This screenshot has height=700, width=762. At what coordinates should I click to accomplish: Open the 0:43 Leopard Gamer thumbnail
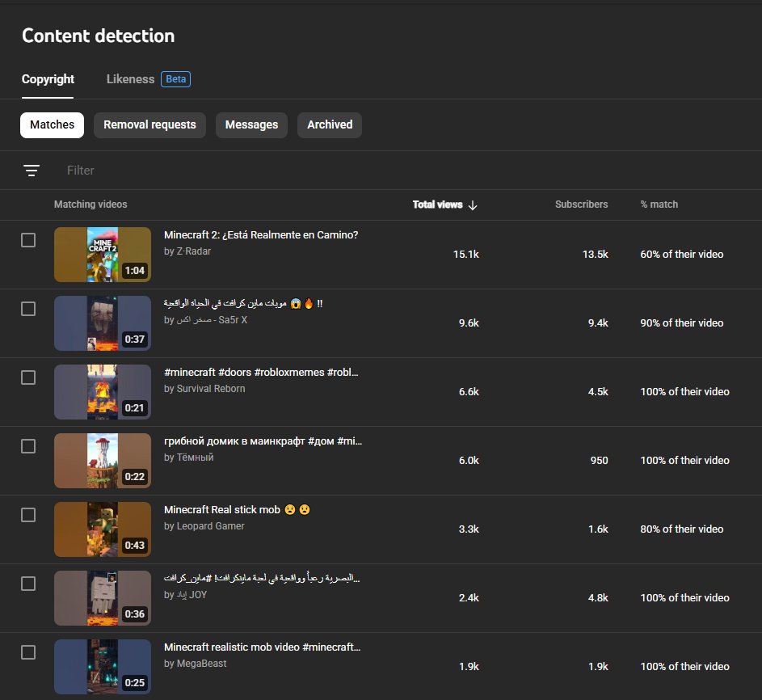(x=103, y=529)
